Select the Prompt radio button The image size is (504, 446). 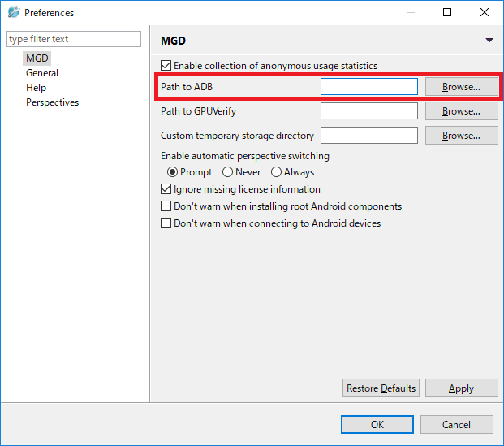click(172, 172)
